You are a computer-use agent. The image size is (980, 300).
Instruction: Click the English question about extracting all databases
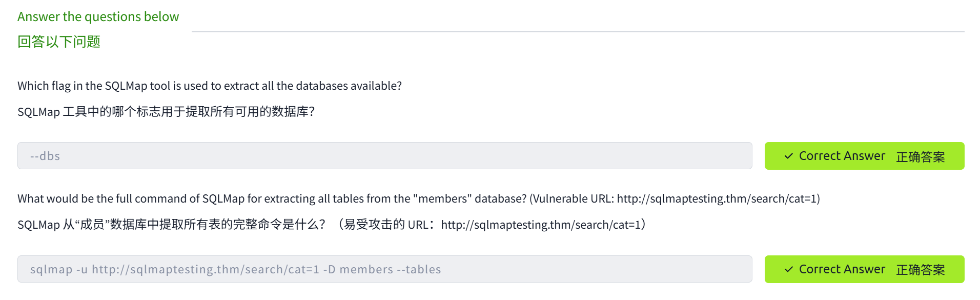[x=209, y=86]
